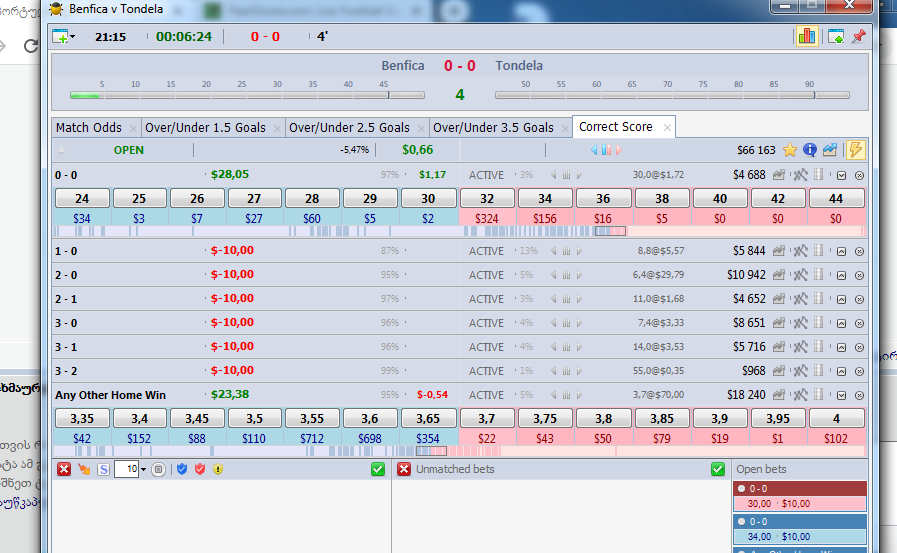Screen dimensions: 897x553
Task: Toggle the bar chart statistics icon
Action: coord(807,37)
